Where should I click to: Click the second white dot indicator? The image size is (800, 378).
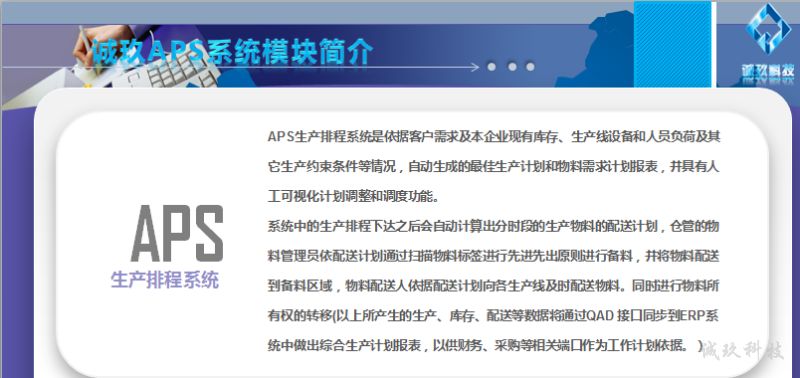(512, 67)
